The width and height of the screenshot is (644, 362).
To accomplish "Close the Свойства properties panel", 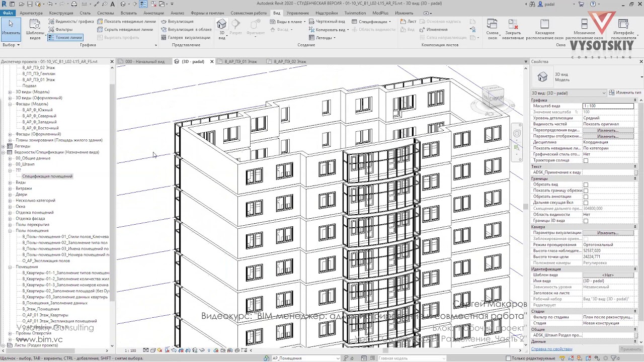I will [x=641, y=62].
